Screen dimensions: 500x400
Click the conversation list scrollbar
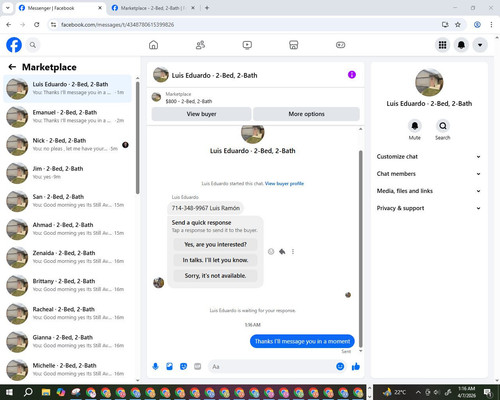click(138, 138)
